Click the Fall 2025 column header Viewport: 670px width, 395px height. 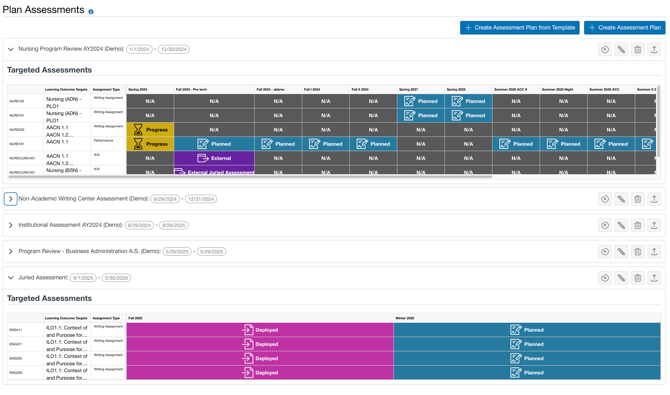pos(260,318)
